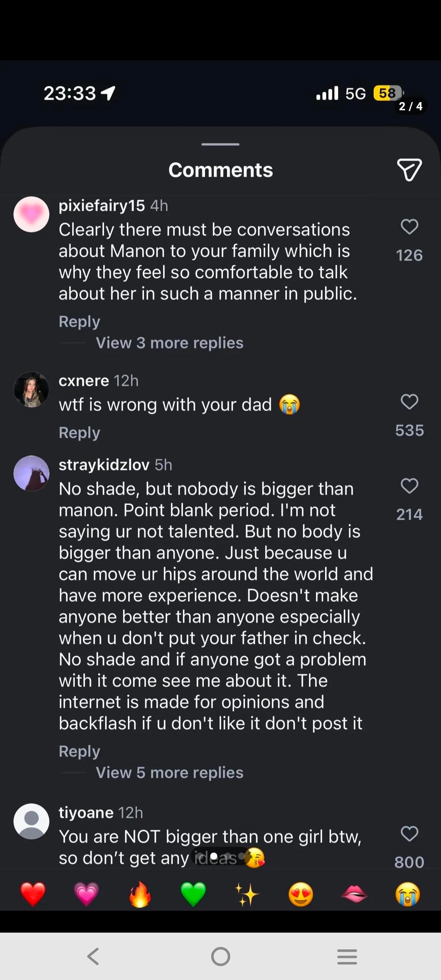Insert the fire emoji reaction

tap(140, 894)
